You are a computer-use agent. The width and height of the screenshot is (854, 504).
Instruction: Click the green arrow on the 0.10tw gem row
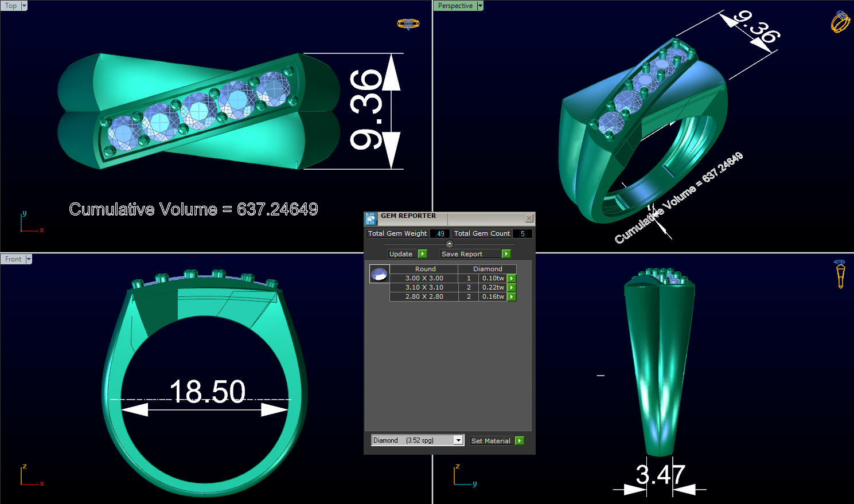(511, 278)
